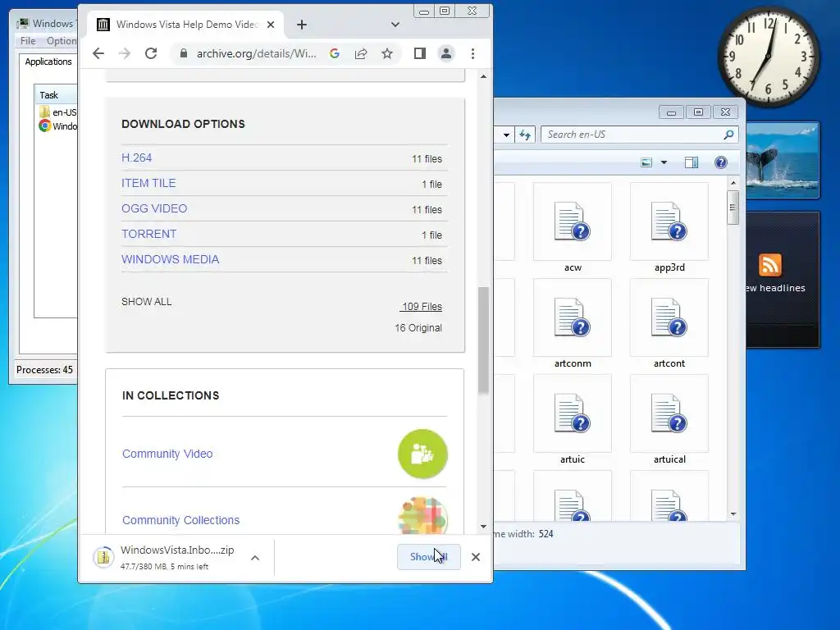The height and width of the screenshot is (630, 840).
Task: Open Chrome's three-dot menu
Action: pyautogui.click(x=472, y=53)
